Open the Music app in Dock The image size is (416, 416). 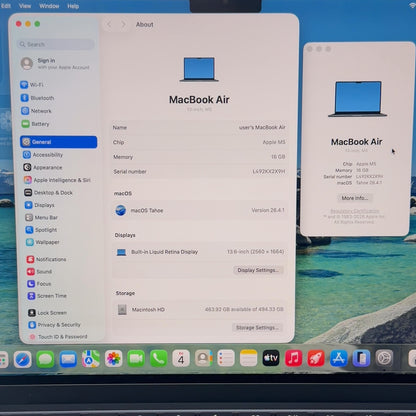tap(294, 358)
